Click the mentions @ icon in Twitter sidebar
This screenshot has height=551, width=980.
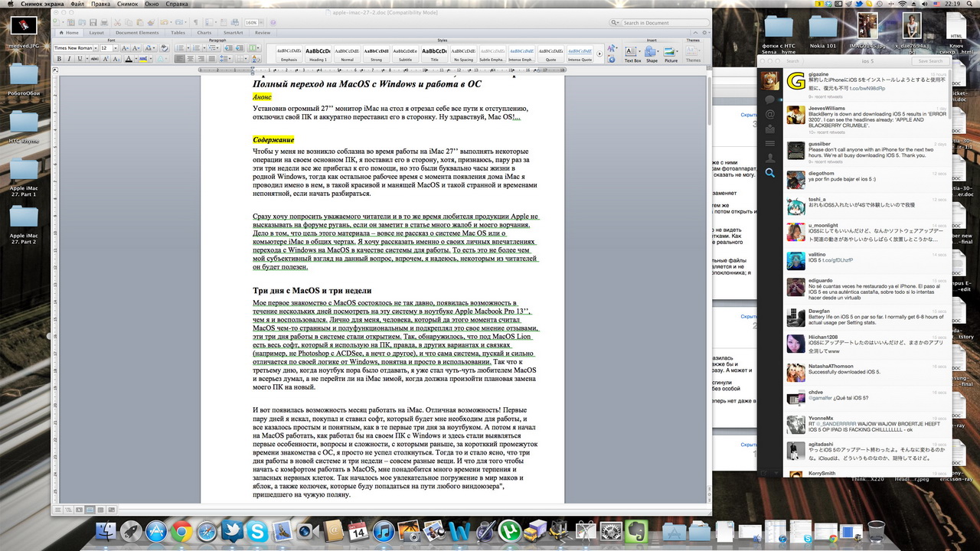(769, 114)
